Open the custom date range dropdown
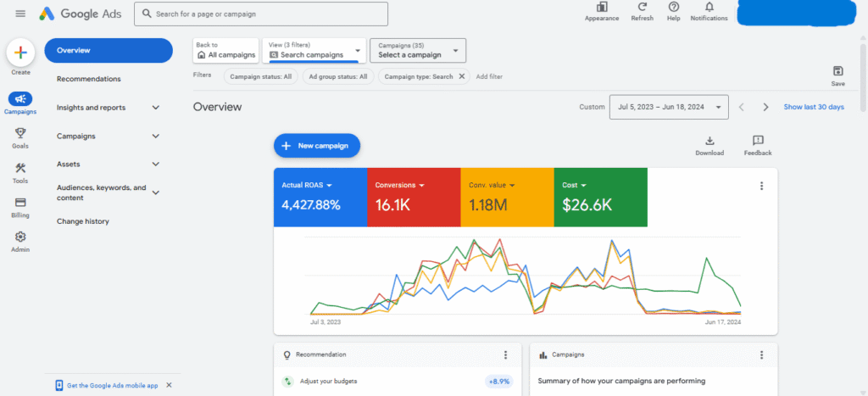Viewport: 868px width, 396px height. click(669, 107)
